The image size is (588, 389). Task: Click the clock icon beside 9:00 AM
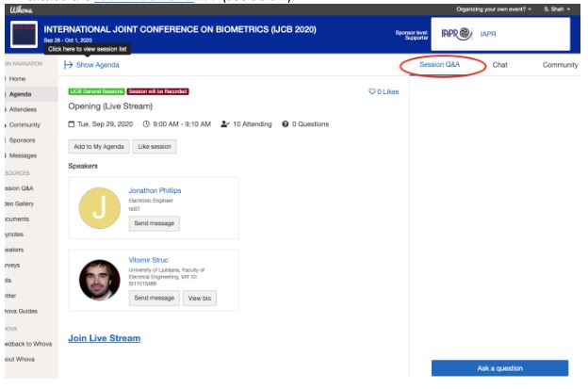(146, 124)
